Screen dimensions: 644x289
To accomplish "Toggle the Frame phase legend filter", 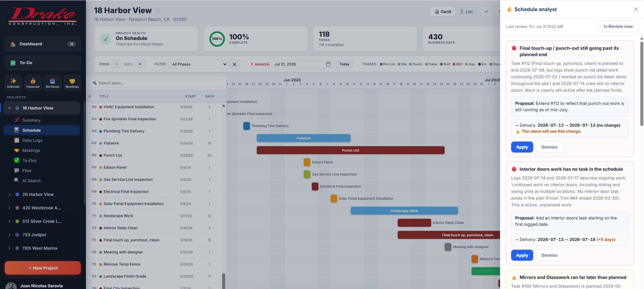I will click(x=431, y=64).
